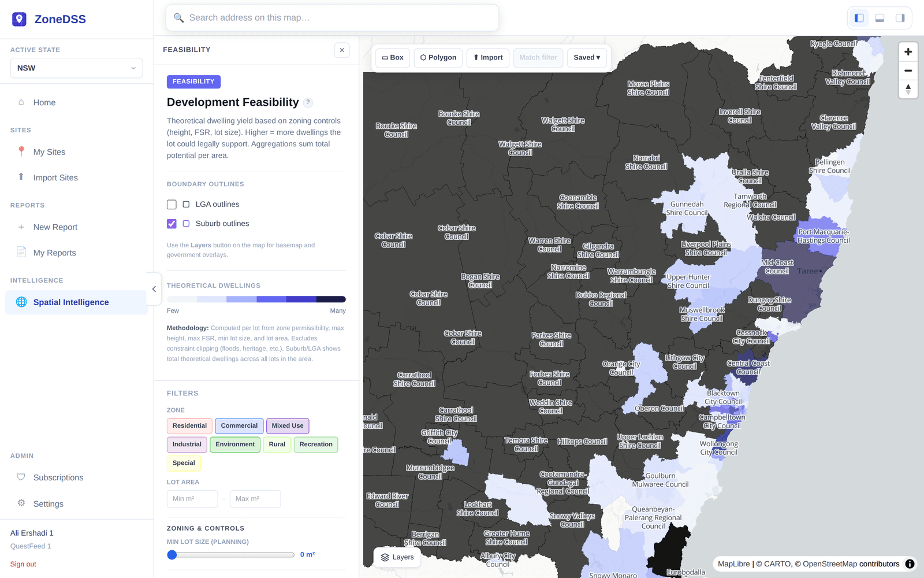Click the min lot size slider handle

coord(172,555)
